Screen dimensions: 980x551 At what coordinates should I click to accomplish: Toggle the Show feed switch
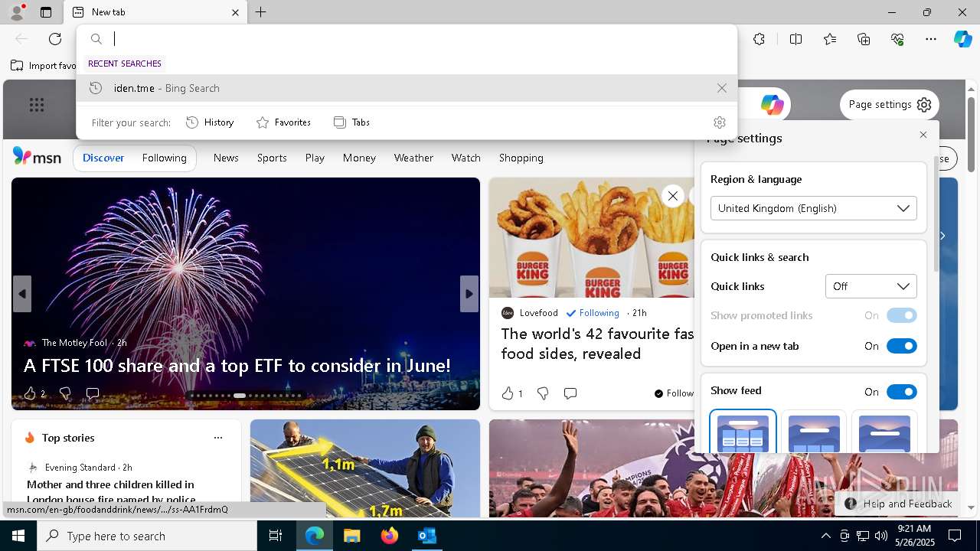pos(901,392)
